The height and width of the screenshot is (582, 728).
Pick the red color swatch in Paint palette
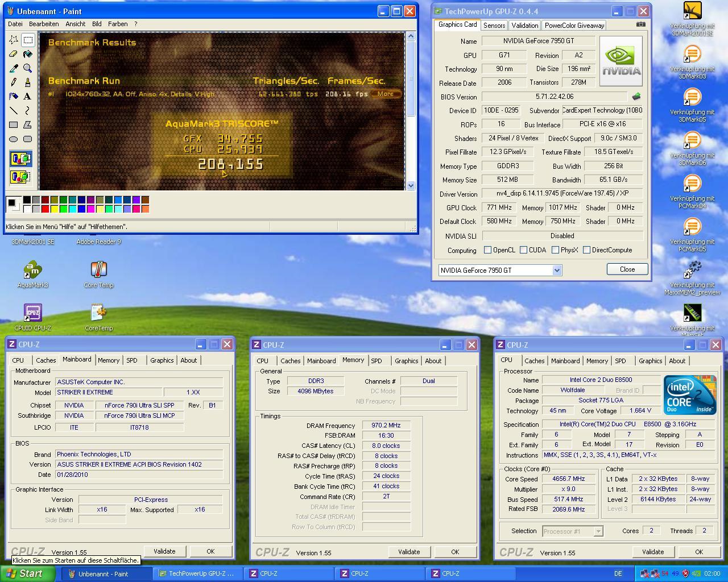[x=45, y=209]
